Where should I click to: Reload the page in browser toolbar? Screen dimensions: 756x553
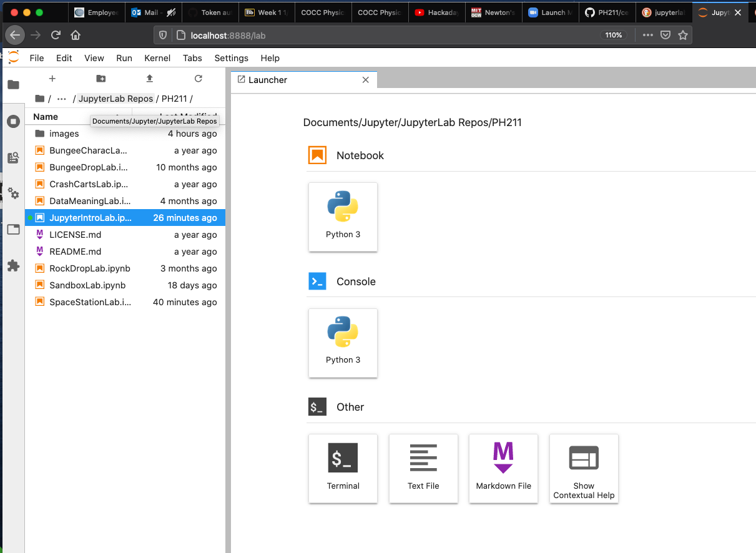(56, 36)
